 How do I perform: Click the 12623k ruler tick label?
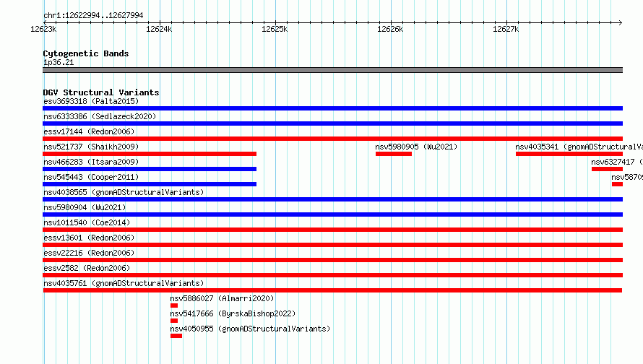pyautogui.click(x=43, y=29)
